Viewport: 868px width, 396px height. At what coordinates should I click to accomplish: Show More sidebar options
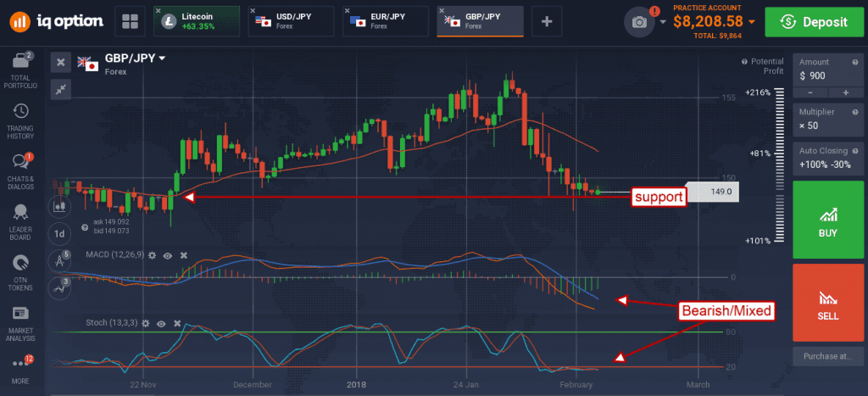coord(20,370)
